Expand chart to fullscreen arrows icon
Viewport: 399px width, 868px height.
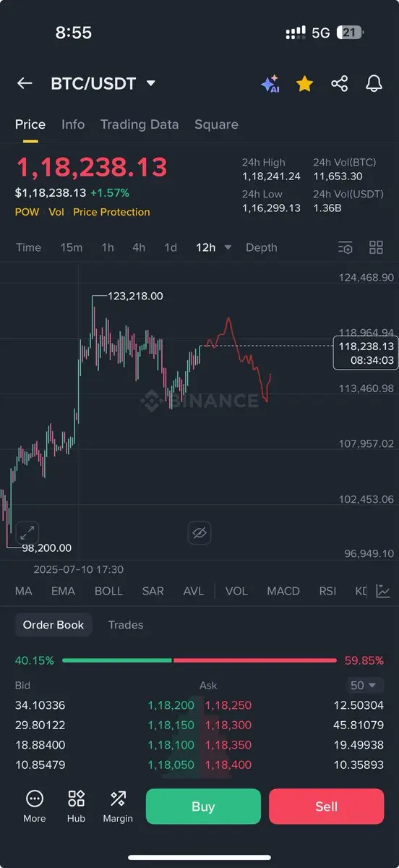point(27,533)
